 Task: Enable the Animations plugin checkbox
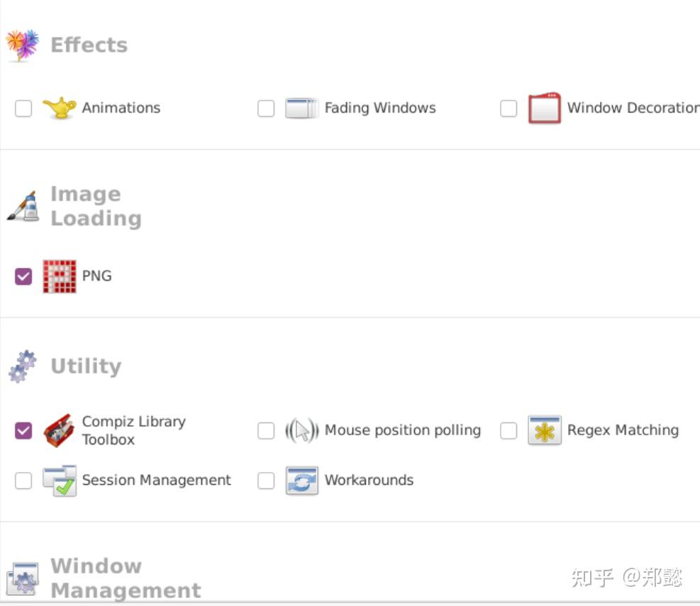click(23, 108)
